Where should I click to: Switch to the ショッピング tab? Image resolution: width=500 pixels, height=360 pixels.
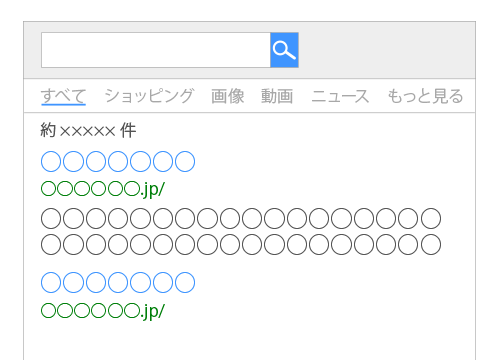point(149,96)
